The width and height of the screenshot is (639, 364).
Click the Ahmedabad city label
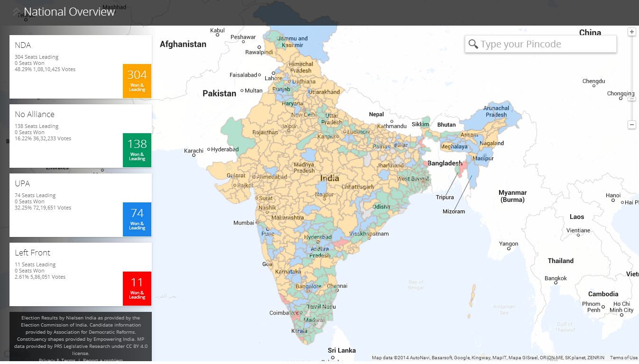[x=272, y=176]
